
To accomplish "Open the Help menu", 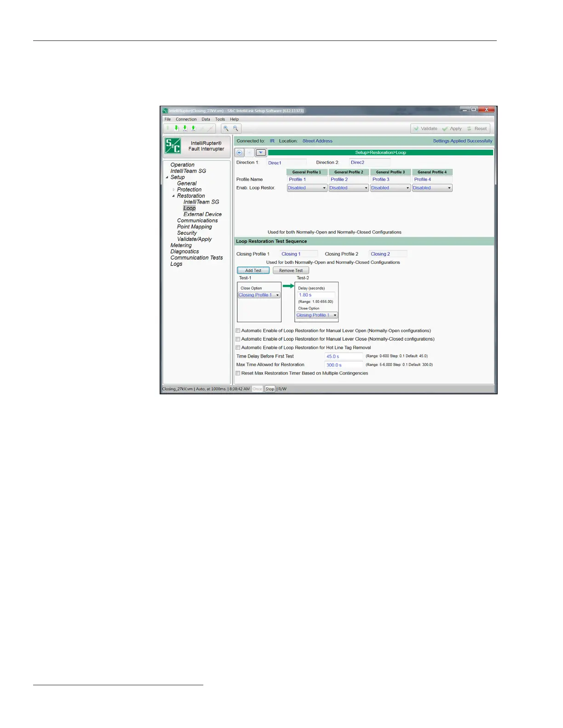I will pos(234,119).
